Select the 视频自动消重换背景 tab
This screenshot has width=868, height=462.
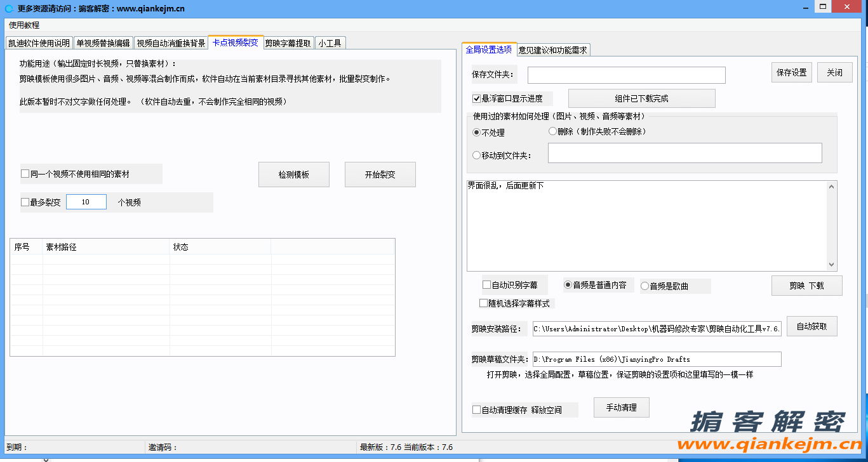pos(171,43)
